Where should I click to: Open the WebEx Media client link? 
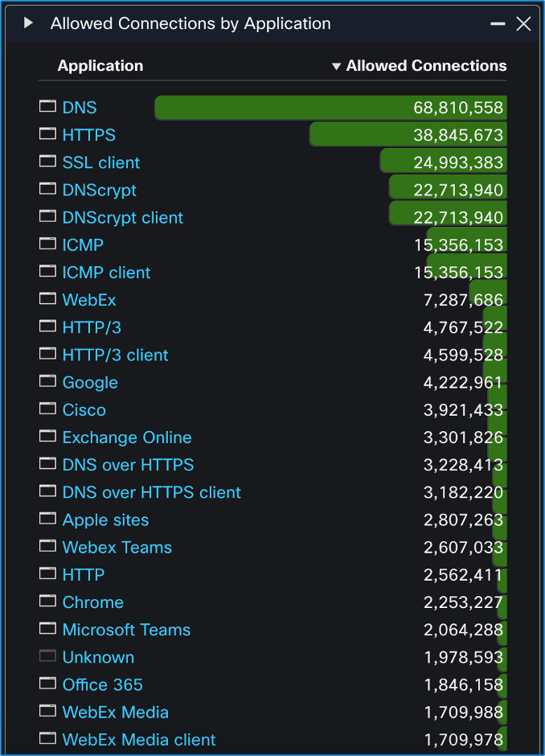pos(139,739)
